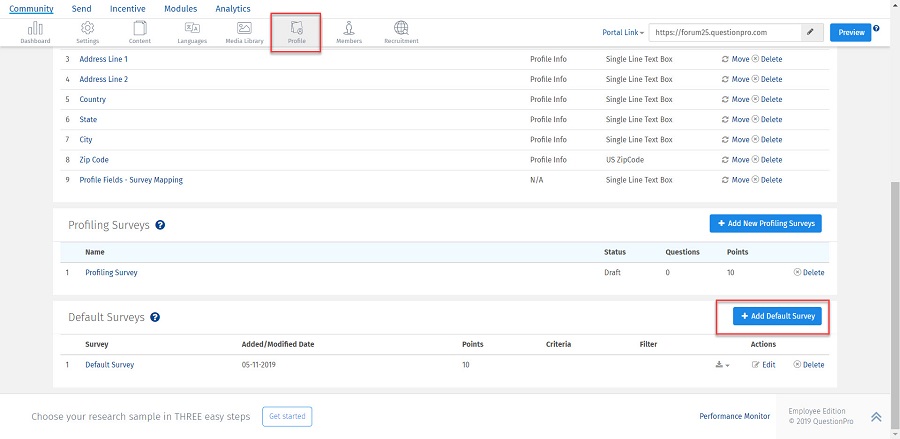Screen dimensions: 900x439
Task: Click Add New Profiling Surveys button
Action: pyautogui.click(x=765, y=223)
